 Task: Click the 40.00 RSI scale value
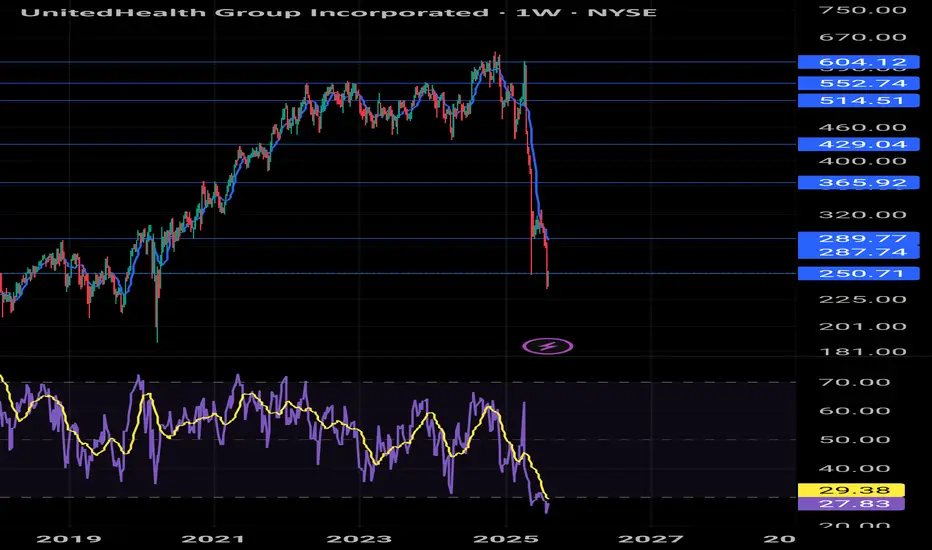coord(854,469)
